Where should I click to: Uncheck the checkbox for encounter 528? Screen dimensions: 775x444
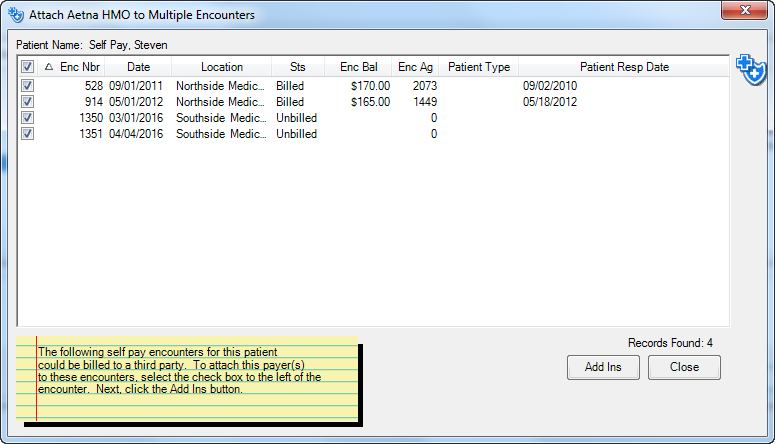[x=28, y=86]
